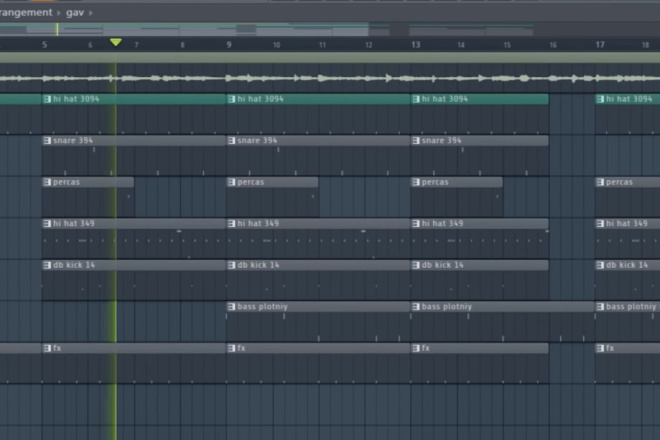
Task: Expand the arrow after gav breadcrumb
Action: [90, 13]
